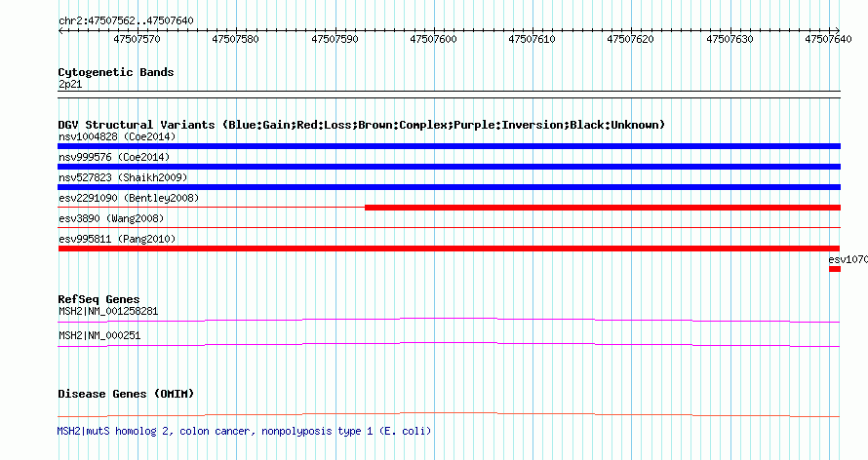Click ruler position 47507570
This screenshot has height=460, width=868.
pos(137,39)
